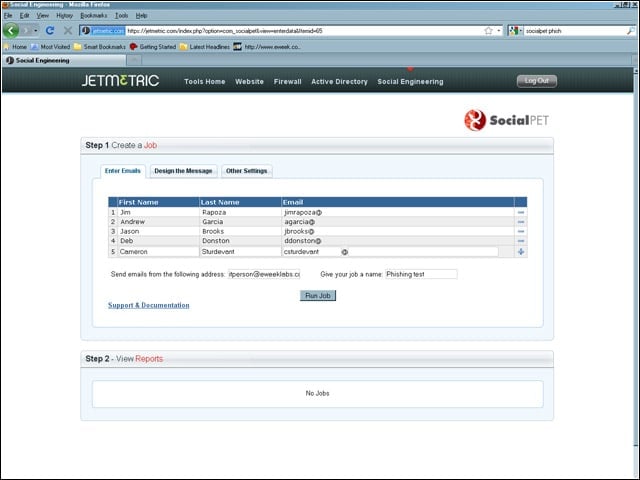The image size is (640, 480).
Task: Click the SocialPET logo
Action: point(507,120)
